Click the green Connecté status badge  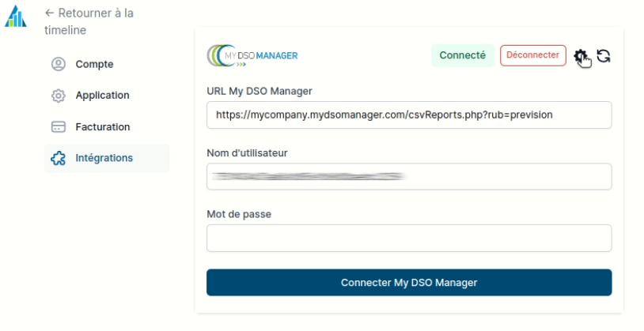[x=462, y=55]
